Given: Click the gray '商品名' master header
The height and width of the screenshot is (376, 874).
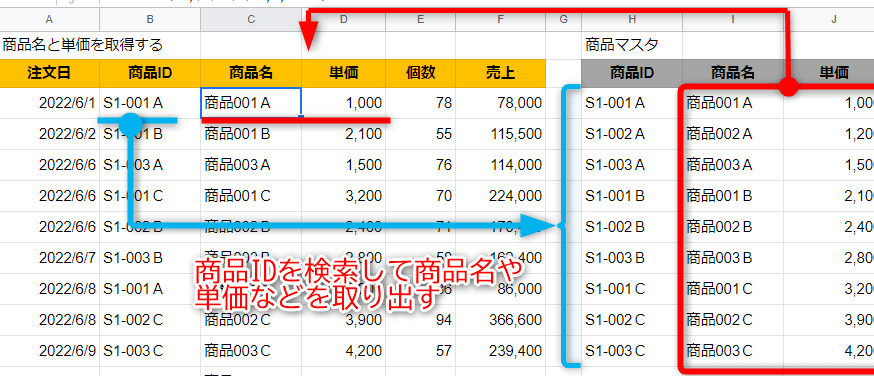Looking at the screenshot, I should coord(732,72).
